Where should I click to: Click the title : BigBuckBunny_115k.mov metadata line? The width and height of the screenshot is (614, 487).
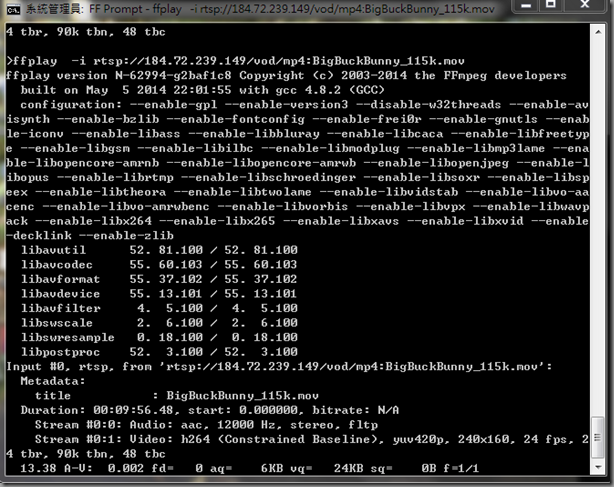[177, 395]
